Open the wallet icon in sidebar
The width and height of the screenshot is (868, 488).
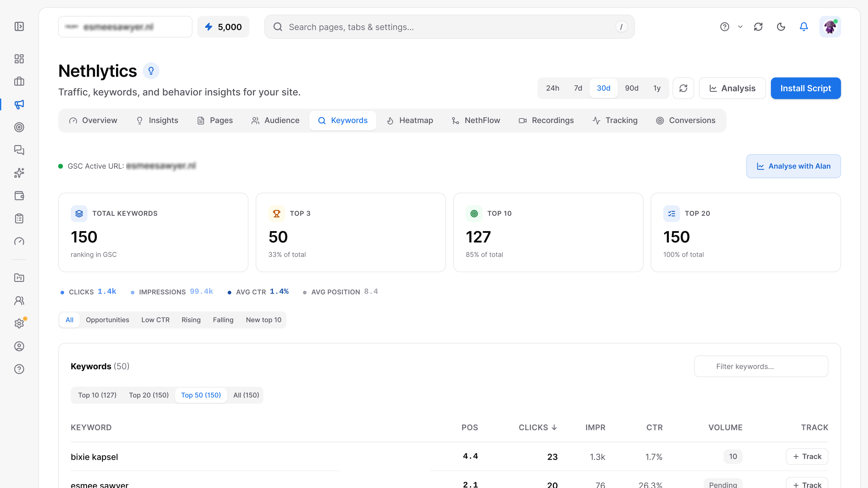[x=19, y=196]
